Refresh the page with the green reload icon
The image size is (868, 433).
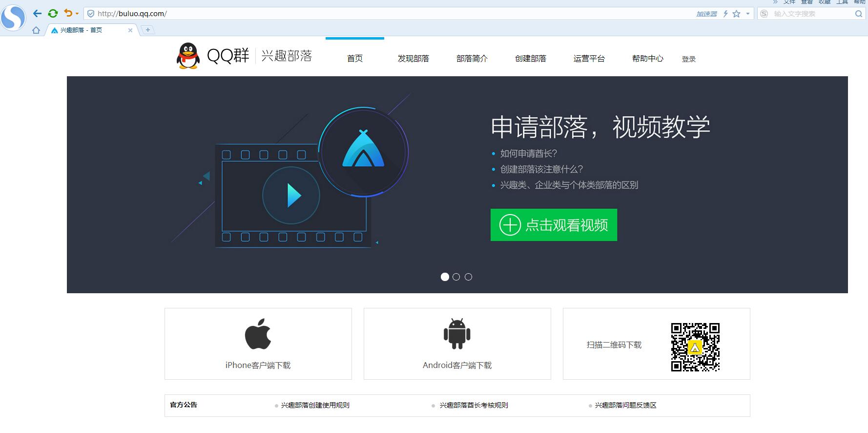click(53, 13)
